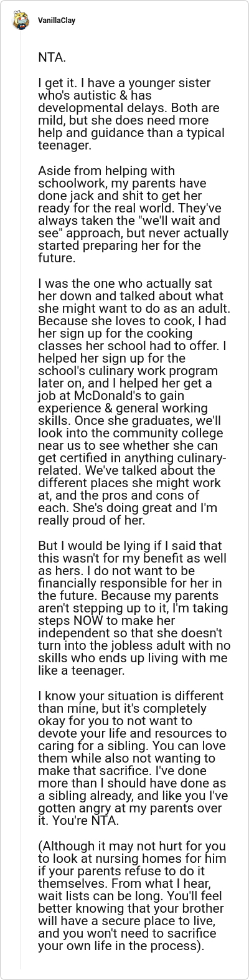249x980 pixels.
Task: Click the opening 'NTA.' verdict text
Action: [x=52, y=57]
